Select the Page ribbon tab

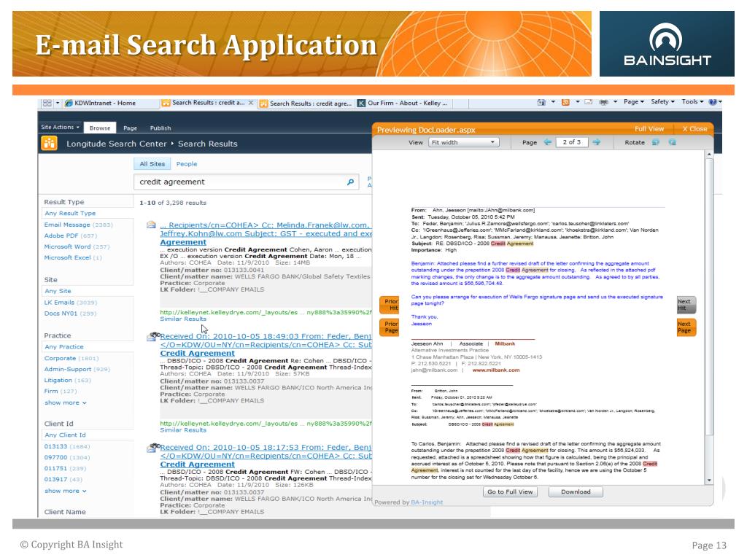pyautogui.click(x=130, y=128)
